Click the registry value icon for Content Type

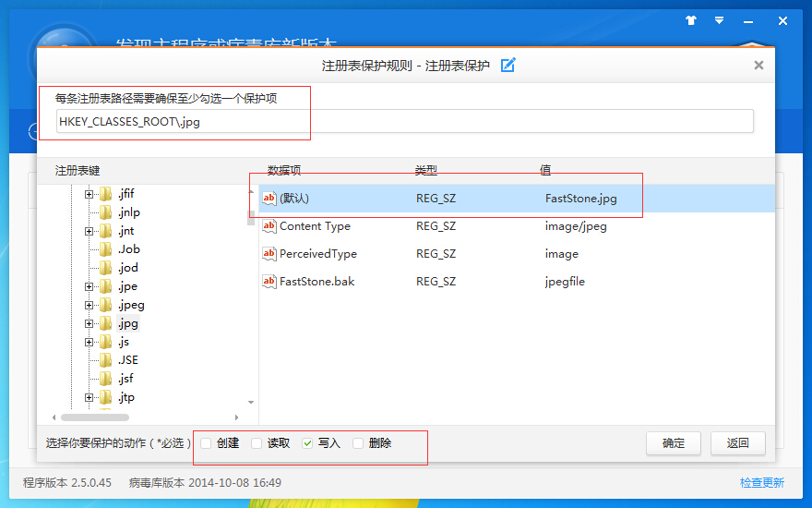point(269,226)
